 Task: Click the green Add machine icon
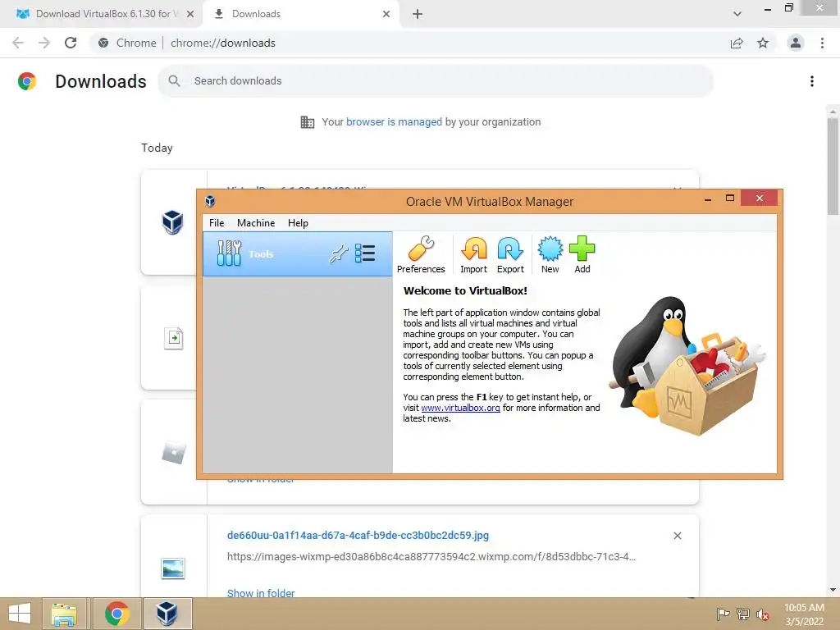[x=582, y=255]
